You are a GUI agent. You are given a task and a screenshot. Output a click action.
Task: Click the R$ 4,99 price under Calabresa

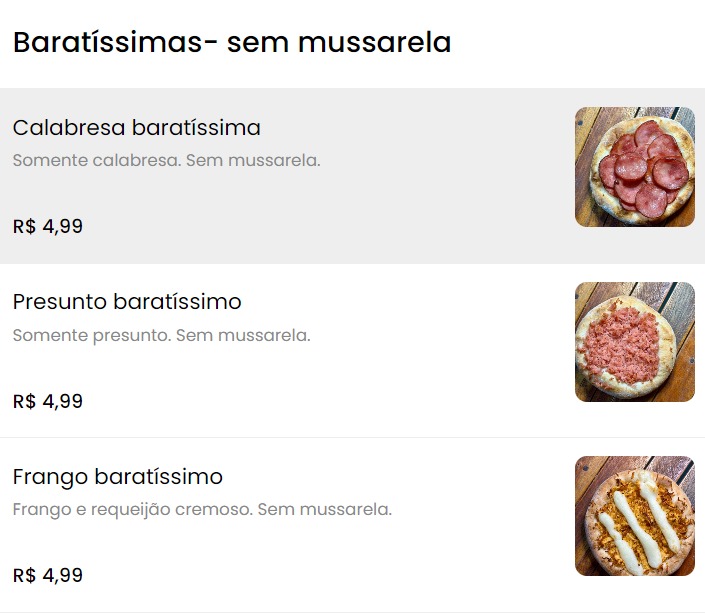(48, 227)
